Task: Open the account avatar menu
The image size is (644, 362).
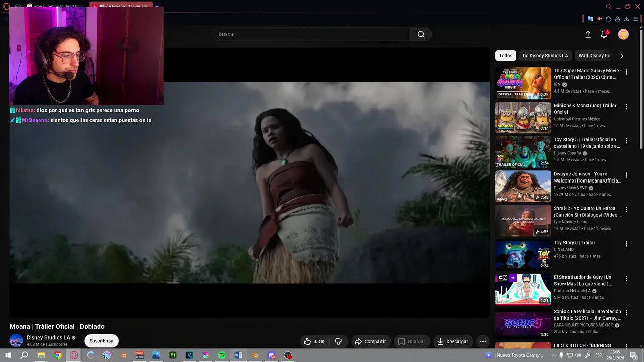Action: tap(623, 34)
